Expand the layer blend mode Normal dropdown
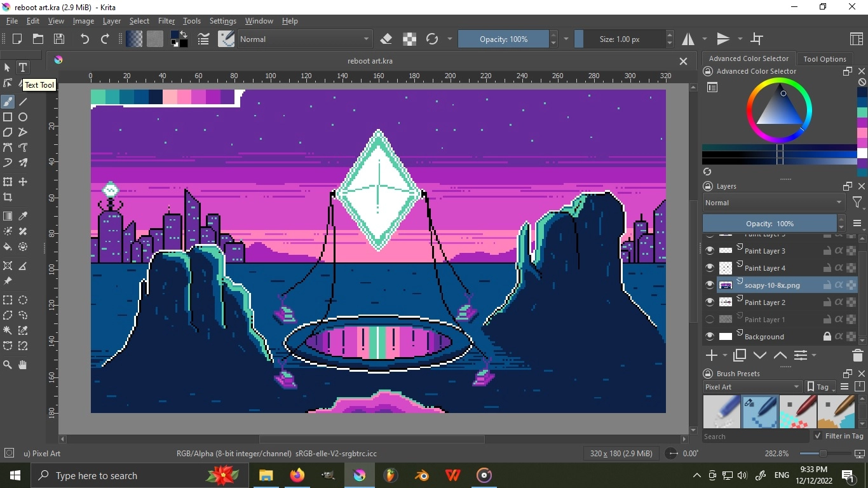868x488 pixels. coord(773,203)
